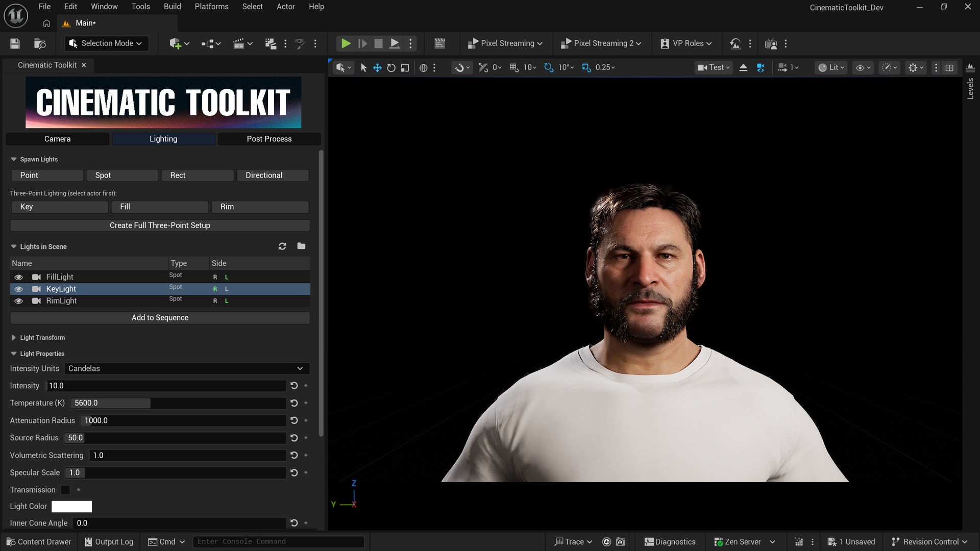Screen dimensions: 980x551
Task: Switch to the Lighting tab
Action: (163, 139)
